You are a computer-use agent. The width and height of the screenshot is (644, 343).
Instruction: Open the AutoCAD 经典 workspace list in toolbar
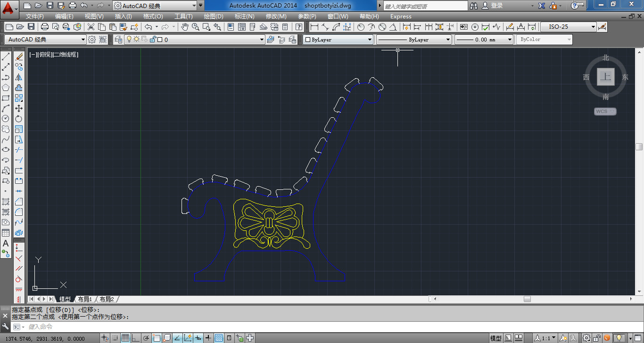coord(45,40)
